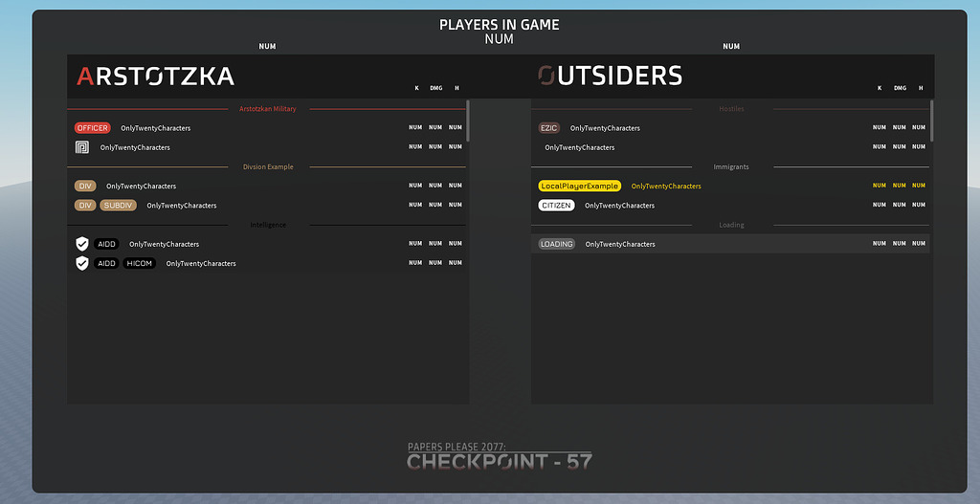
Task: Click the Arstotzka panel scrollbar
Action: (x=467, y=121)
